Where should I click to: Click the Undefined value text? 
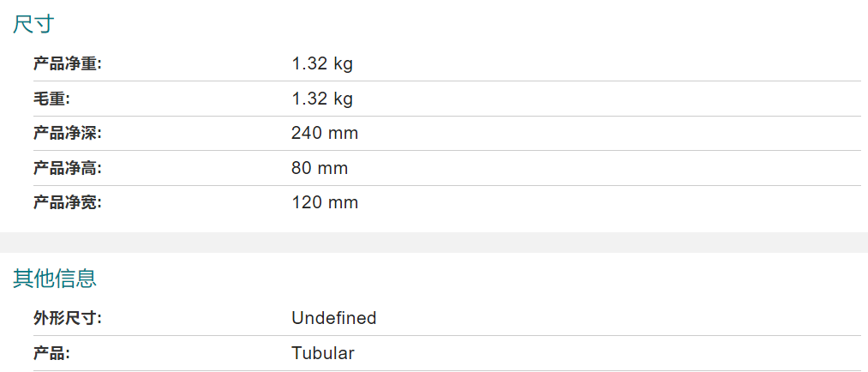coord(334,318)
